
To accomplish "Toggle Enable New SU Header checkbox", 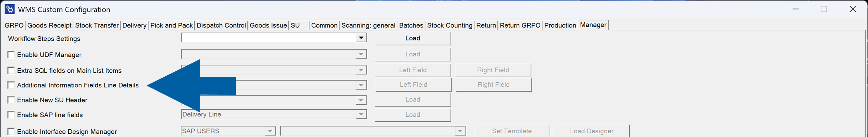I will [x=11, y=100].
